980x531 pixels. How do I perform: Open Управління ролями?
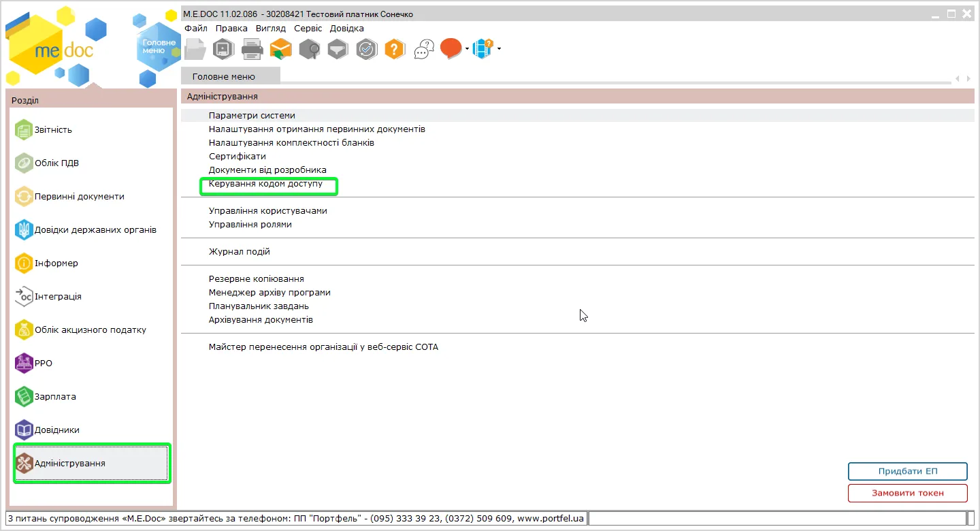[x=250, y=225]
